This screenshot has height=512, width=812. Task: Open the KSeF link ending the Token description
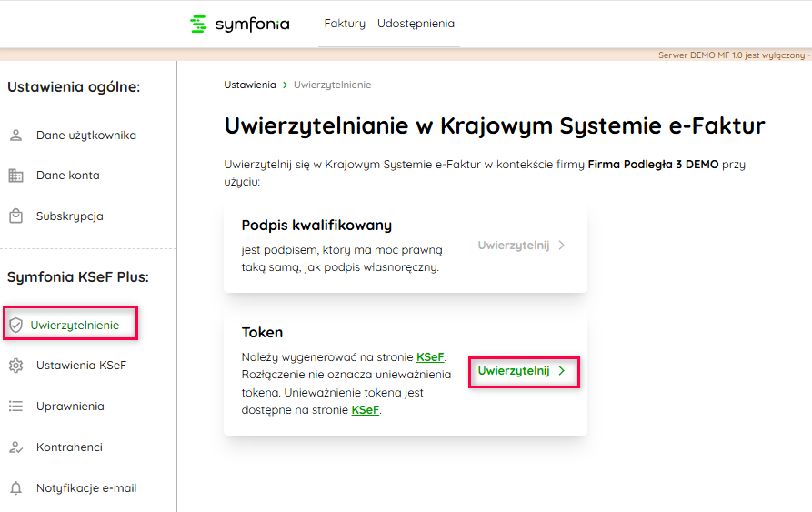(x=365, y=410)
